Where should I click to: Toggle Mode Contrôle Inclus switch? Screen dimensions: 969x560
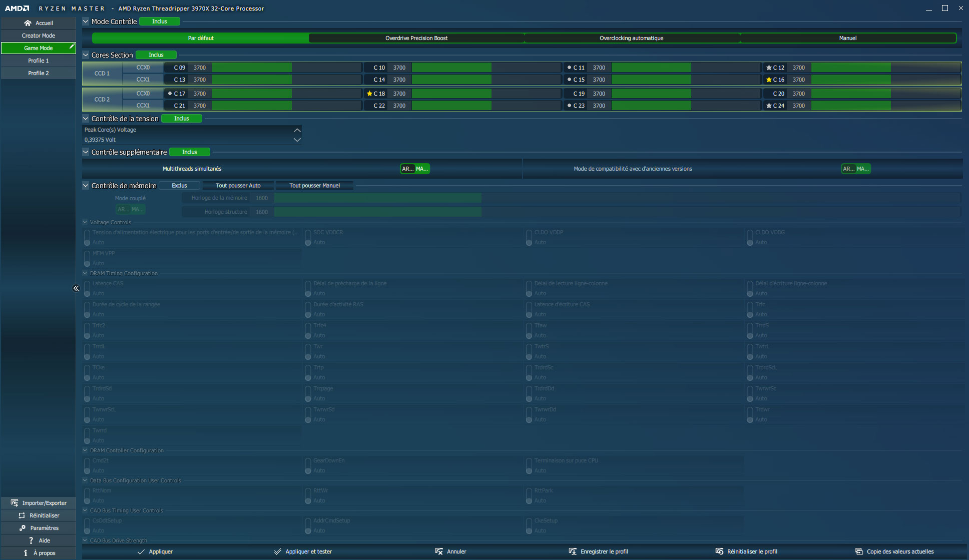(159, 22)
